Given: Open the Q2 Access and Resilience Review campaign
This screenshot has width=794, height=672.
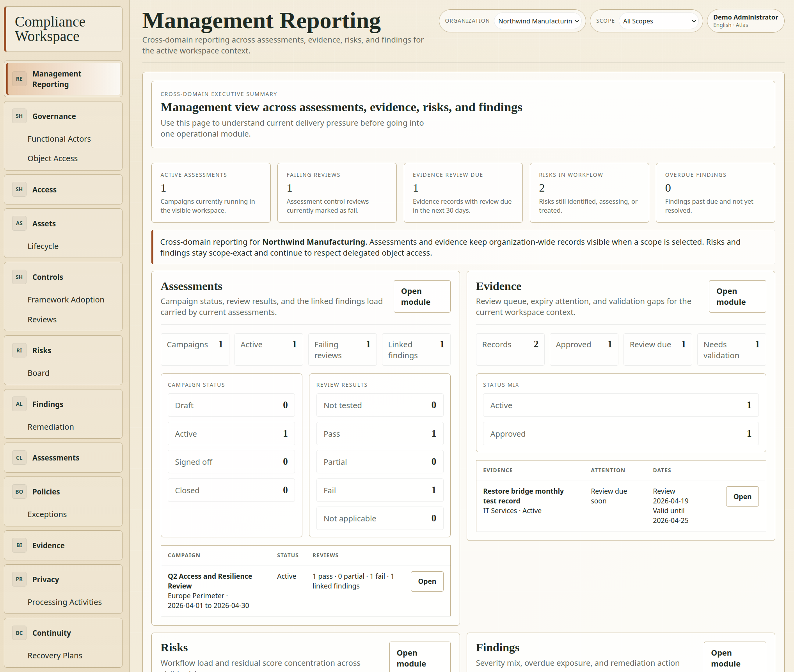Looking at the screenshot, I should (x=427, y=581).
